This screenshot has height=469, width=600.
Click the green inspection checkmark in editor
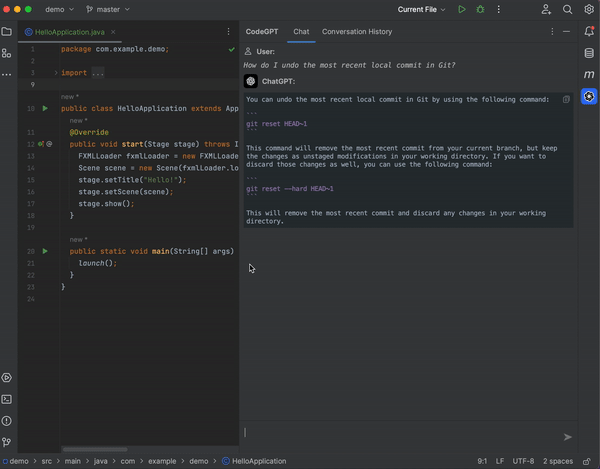click(x=232, y=49)
